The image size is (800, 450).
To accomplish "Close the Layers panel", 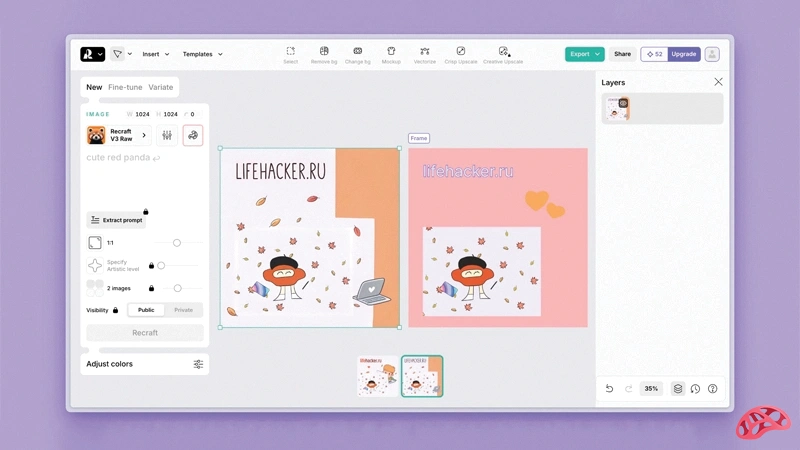I will [x=718, y=82].
